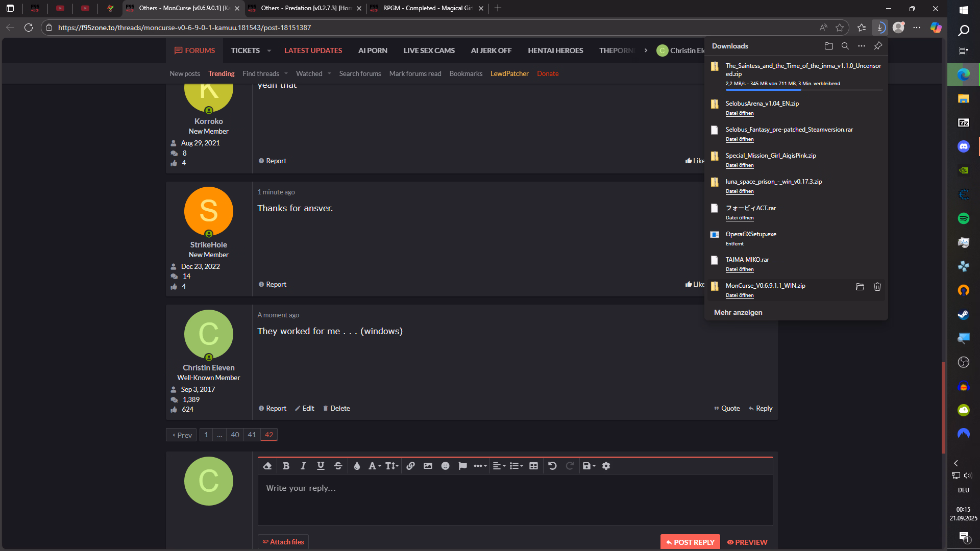Click Mehr anzeigen in Downloads
This screenshot has height=551, width=980.
738,312
